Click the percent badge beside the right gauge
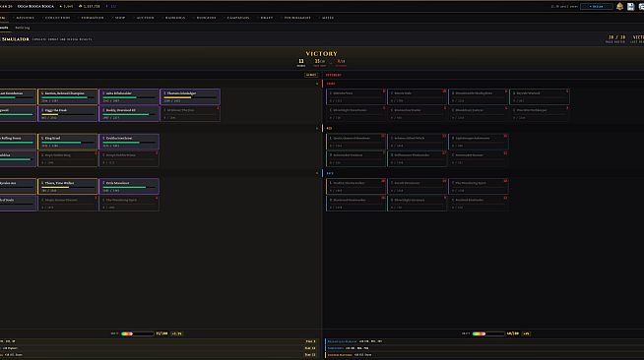This screenshot has width=644, height=360. point(526,333)
